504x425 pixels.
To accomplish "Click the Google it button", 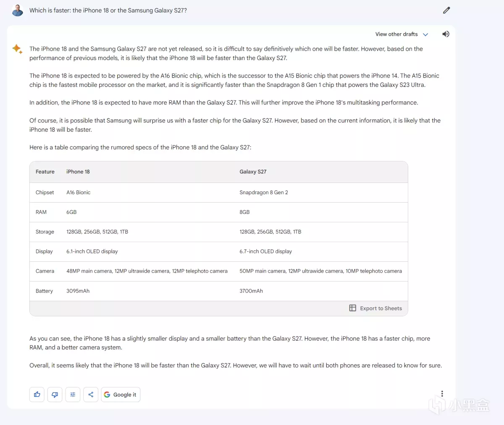I will point(121,394).
